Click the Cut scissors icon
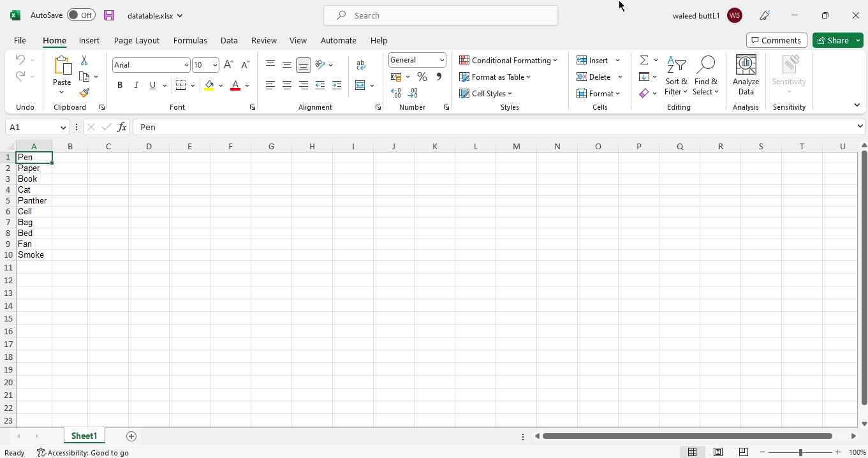Image resolution: width=868 pixels, height=458 pixels. pos(84,60)
